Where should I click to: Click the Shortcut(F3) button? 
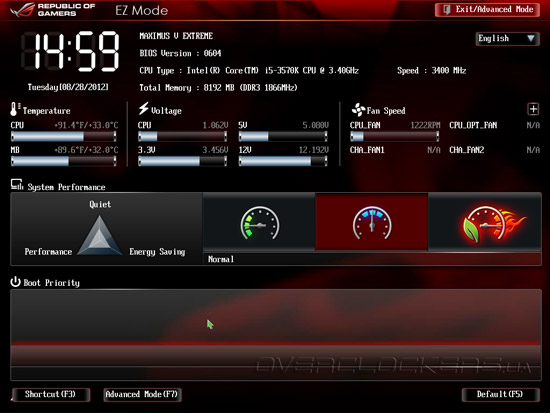(x=51, y=394)
